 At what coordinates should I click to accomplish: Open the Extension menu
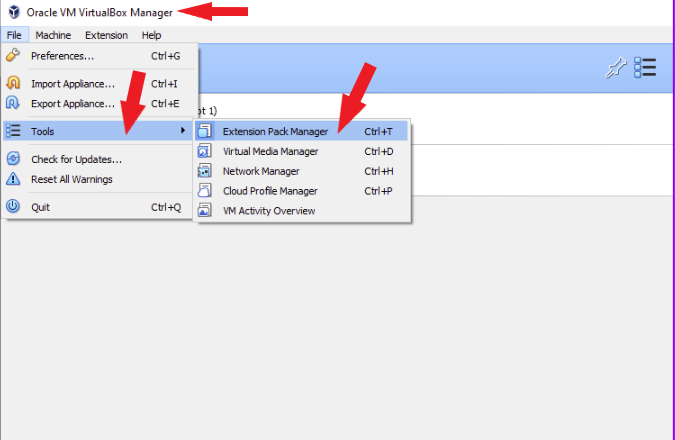tap(106, 35)
